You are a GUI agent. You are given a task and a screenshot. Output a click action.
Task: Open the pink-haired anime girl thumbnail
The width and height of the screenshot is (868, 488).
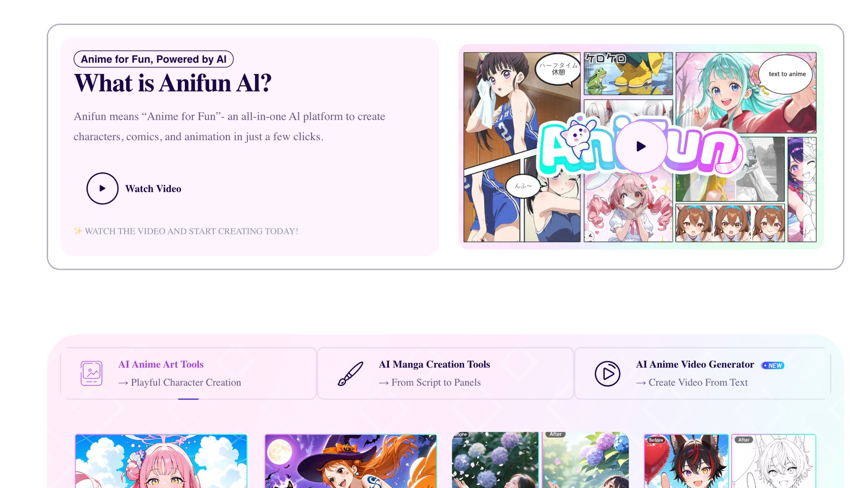coord(161,461)
